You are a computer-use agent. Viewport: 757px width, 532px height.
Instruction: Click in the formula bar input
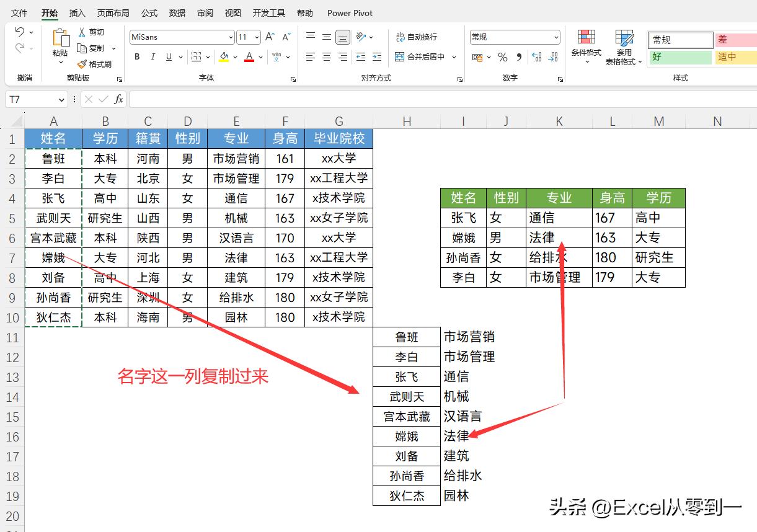click(x=443, y=99)
